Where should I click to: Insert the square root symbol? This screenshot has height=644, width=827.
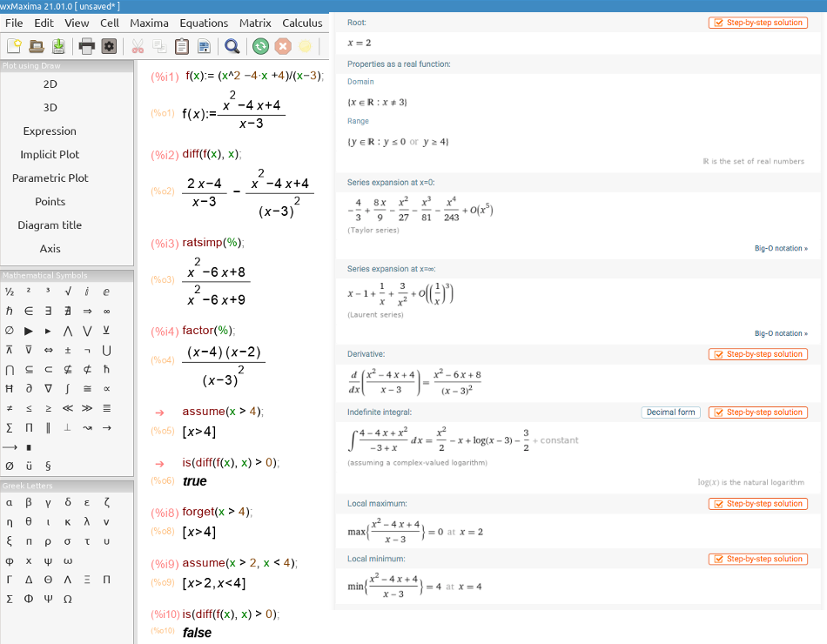click(68, 292)
